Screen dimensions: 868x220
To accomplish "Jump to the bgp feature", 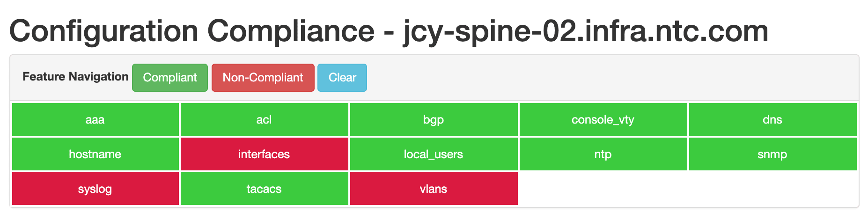I will click(434, 119).
